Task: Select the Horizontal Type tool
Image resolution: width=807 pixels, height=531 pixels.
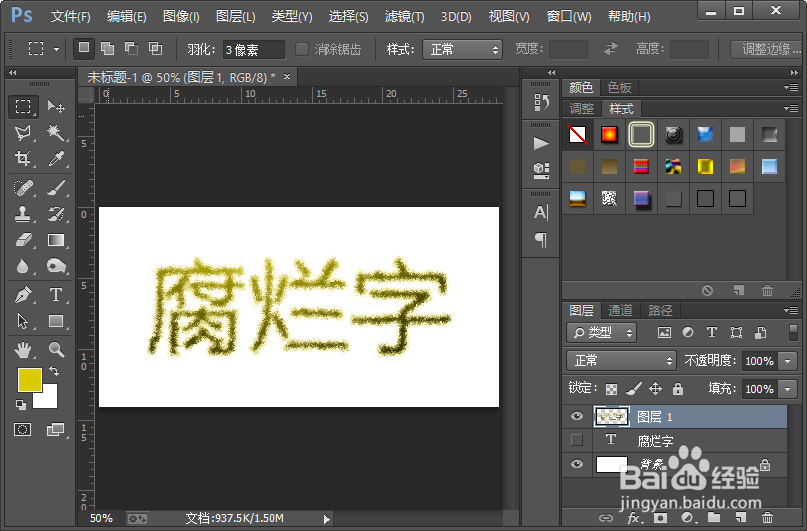Action: click(56, 295)
